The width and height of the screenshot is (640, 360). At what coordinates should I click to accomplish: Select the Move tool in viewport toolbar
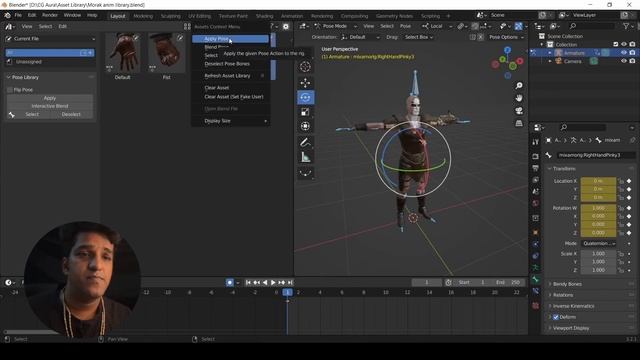(x=305, y=83)
